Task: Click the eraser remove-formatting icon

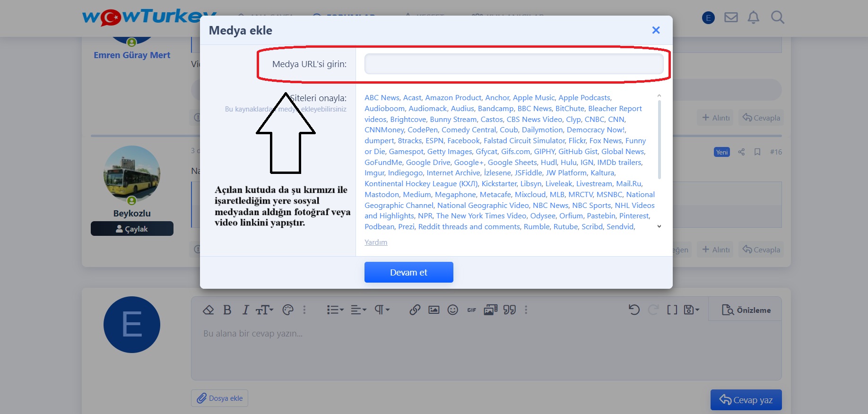Action: tap(208, 310)
